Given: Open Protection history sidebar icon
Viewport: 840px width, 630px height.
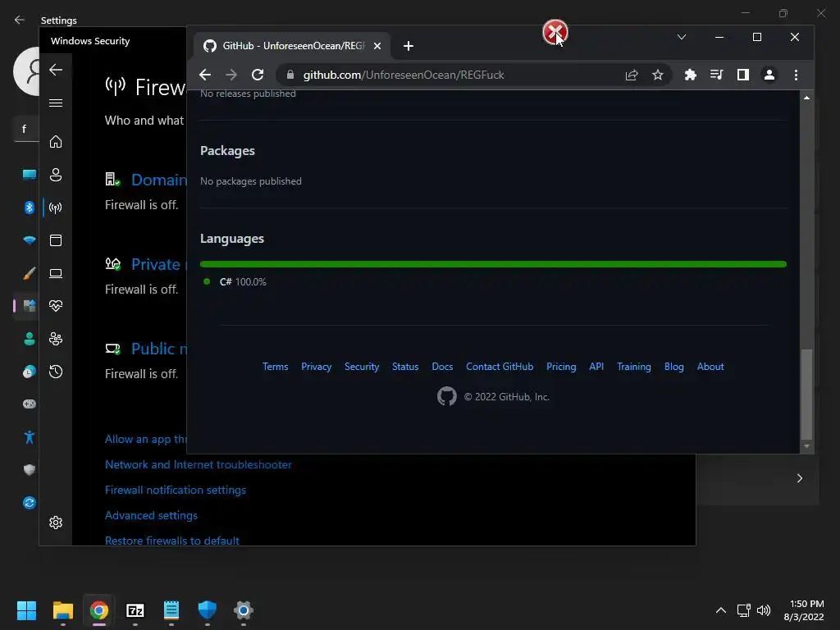Looking at the screenshot, I should pos(56,372).
